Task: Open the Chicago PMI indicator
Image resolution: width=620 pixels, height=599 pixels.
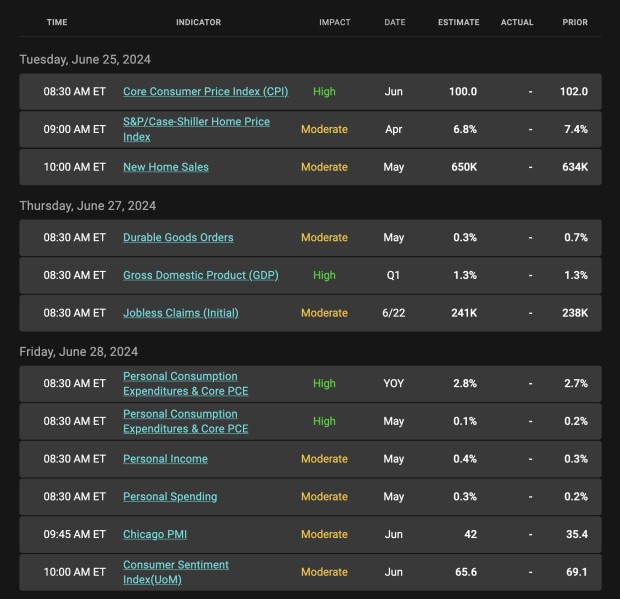Action: click(x=156, y=534)
